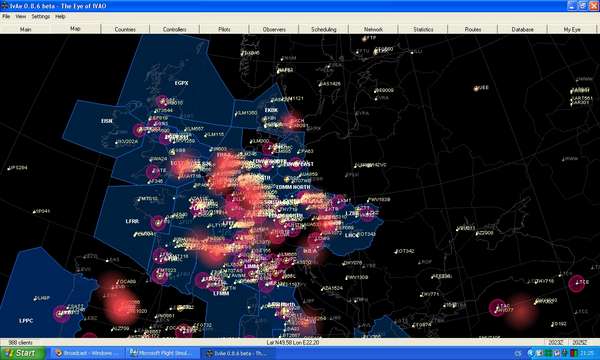Click the EISN sector label
Image resolution: width=600 pixels, height=360 pixels.
(107, 121)
